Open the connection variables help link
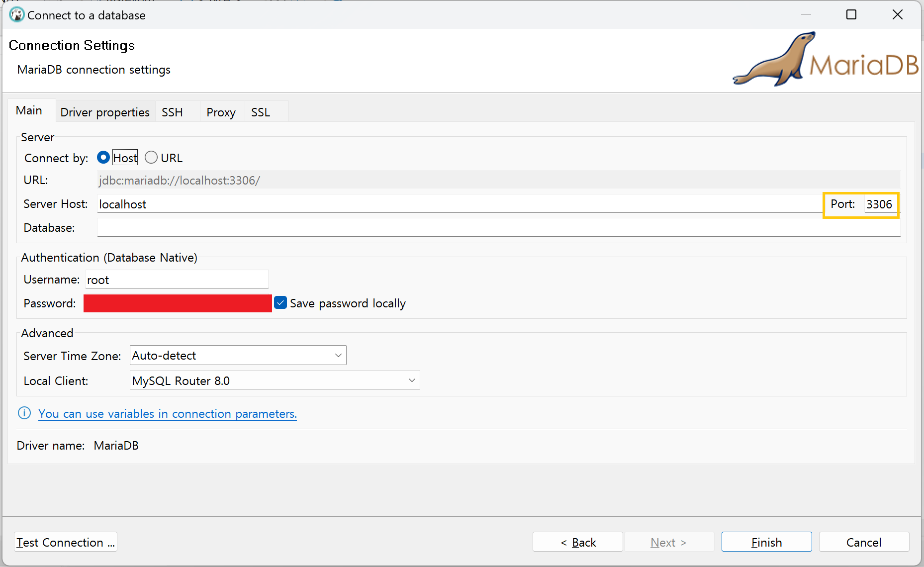 (x=168, y=414)
